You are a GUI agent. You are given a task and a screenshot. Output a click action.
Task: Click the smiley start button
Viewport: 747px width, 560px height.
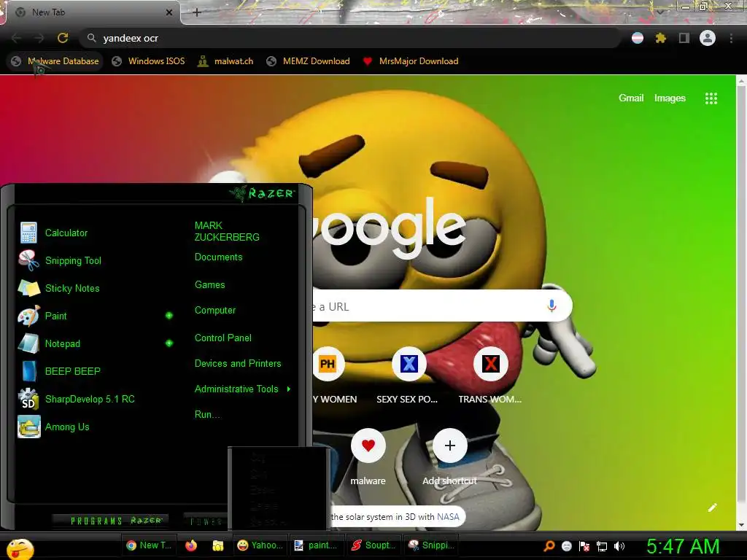[20, 548]
